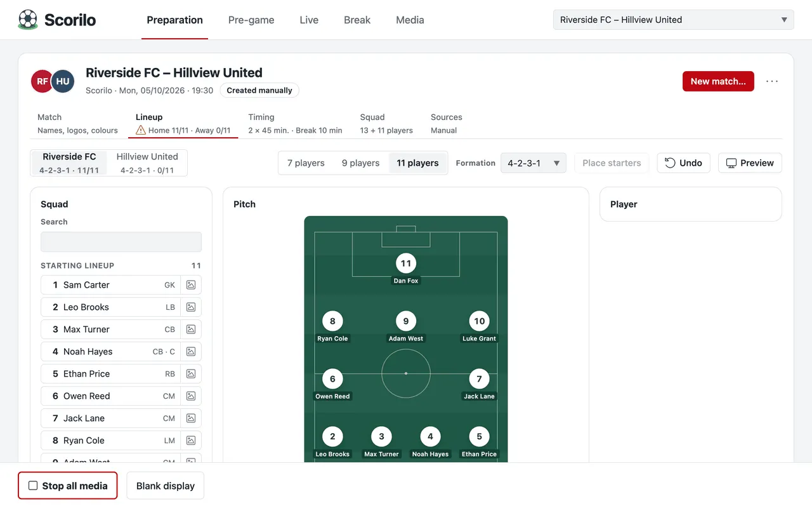The height and width of the screenshot is (508, 812).
Task: Open photo icon for Jack Lane
Action: click(x=191, y=418)
